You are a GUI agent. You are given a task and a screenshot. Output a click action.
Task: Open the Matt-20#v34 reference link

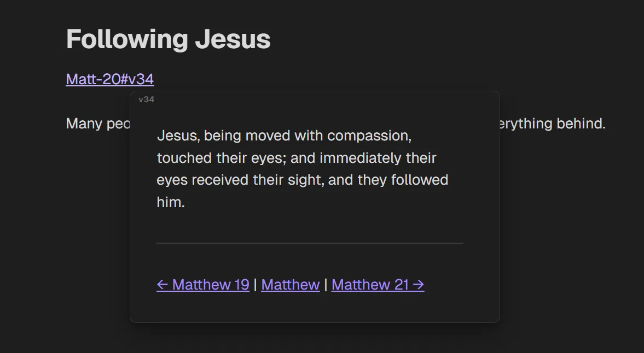(x=109, y=79)
